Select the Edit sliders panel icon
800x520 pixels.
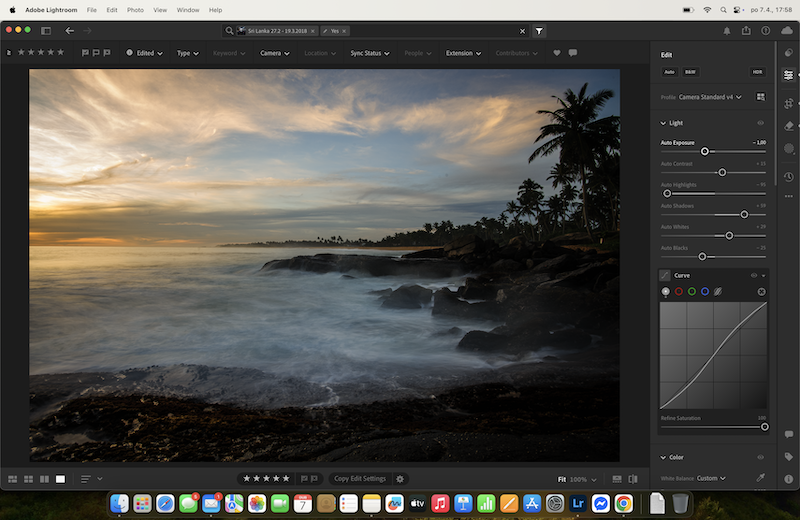(x=789, y=75)
